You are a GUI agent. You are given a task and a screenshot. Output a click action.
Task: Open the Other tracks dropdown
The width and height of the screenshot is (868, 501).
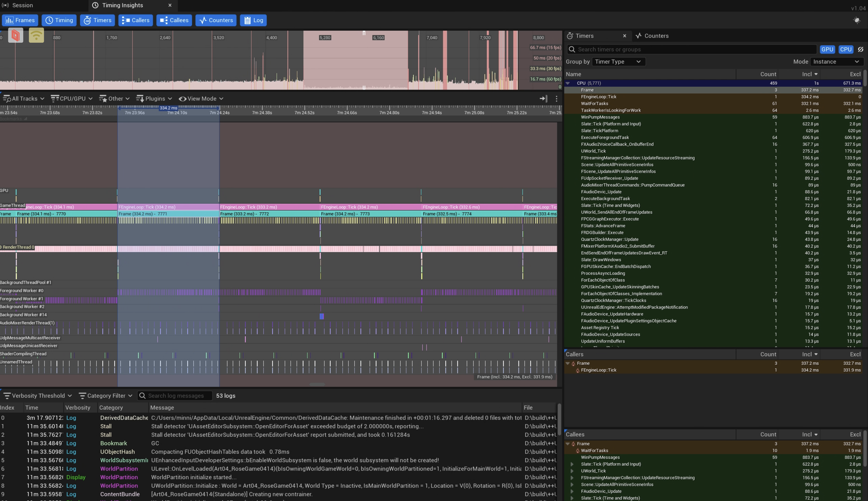tap(115, 99)
